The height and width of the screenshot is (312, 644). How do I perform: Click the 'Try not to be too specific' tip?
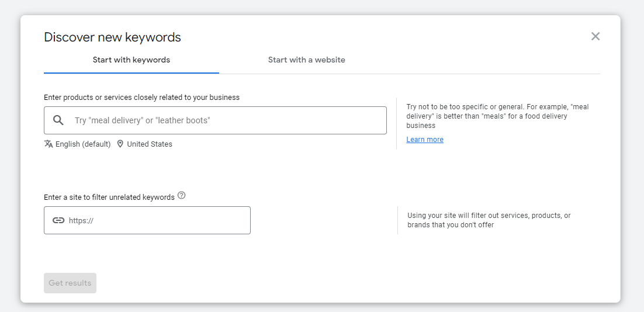pos(497,116)
